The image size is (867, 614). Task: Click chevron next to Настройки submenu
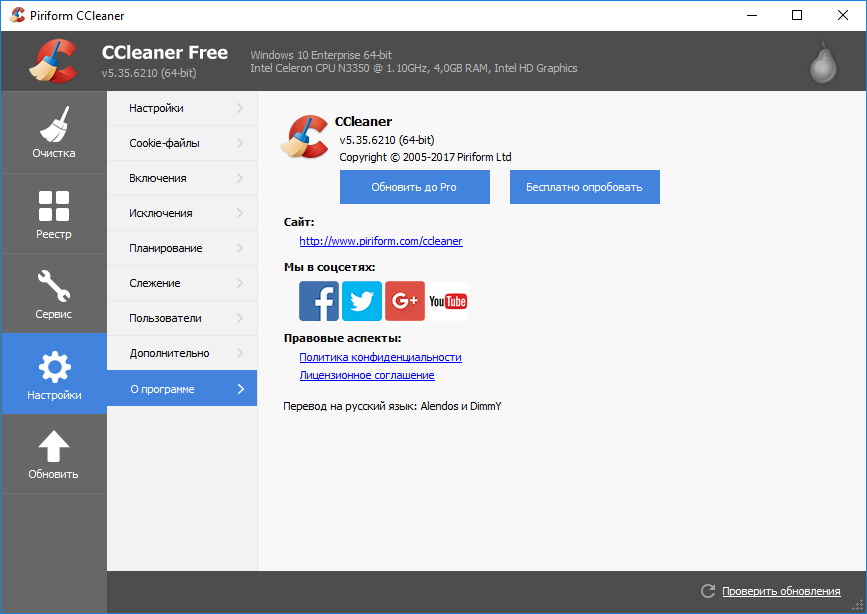pyautogui.click(x=240, y=108)
